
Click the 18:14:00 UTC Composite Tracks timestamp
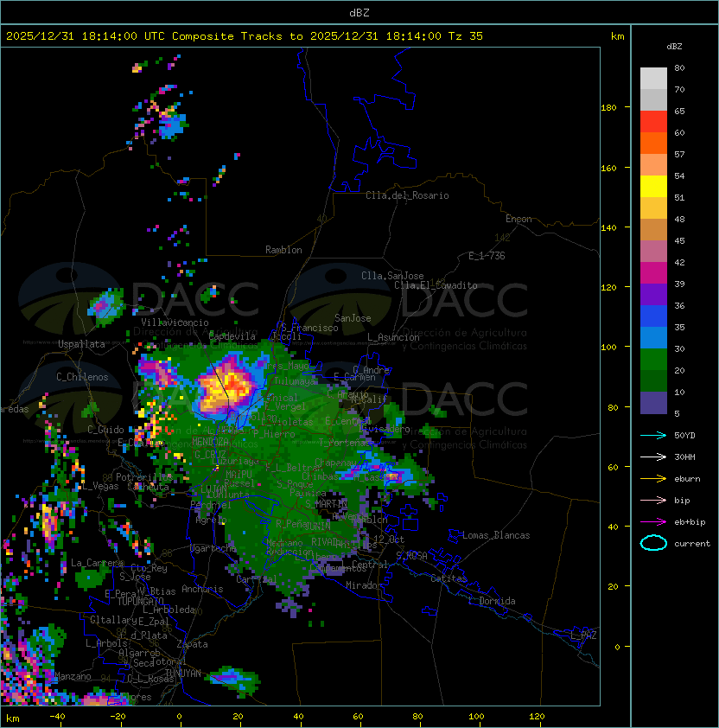[x=245, y=36]
